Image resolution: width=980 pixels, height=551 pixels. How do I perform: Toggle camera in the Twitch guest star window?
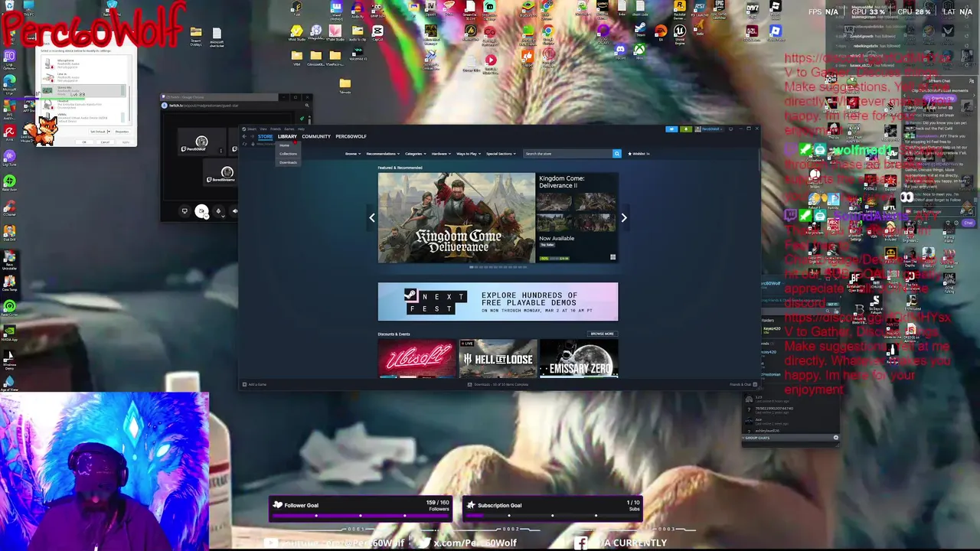click(x=201, y=211)
